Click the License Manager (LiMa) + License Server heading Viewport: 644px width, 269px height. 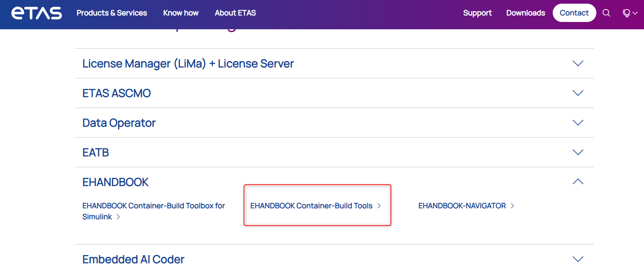coord(188,64)
